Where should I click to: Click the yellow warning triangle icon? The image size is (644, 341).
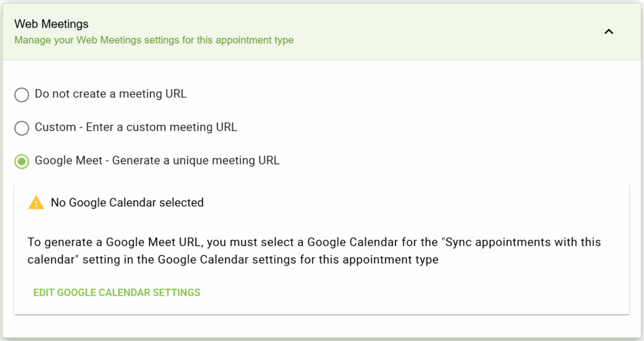coord(36,203)
